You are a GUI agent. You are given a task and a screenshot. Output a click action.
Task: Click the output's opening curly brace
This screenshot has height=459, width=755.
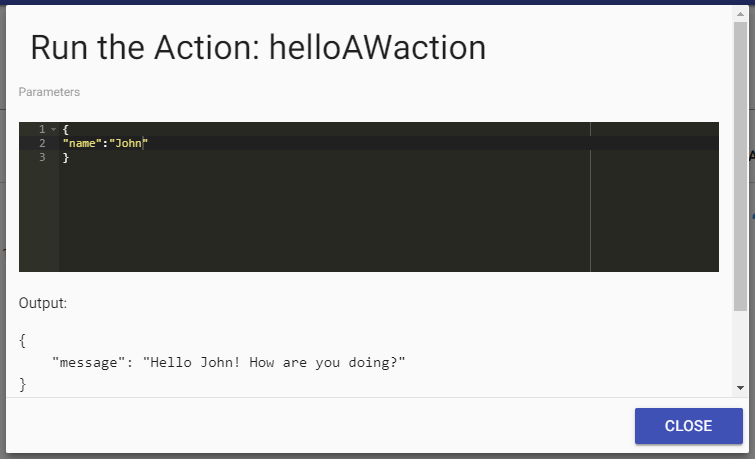tap(23, 341)
